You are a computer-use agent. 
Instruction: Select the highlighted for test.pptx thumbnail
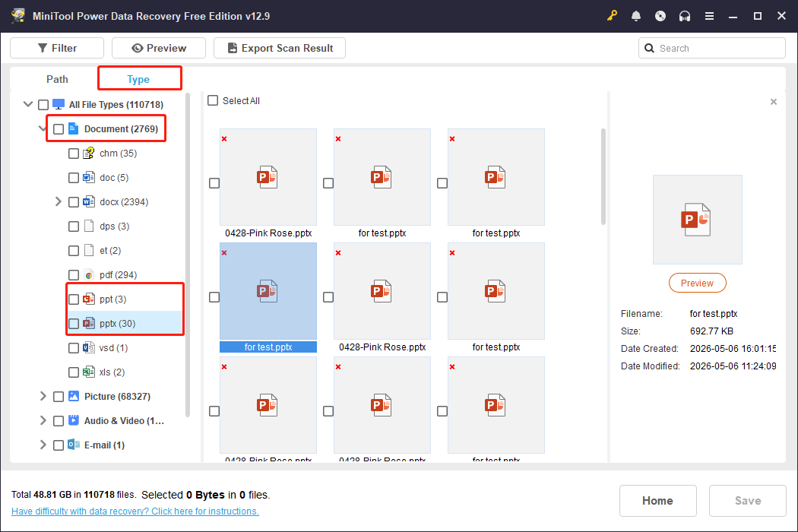coord(268,290)
